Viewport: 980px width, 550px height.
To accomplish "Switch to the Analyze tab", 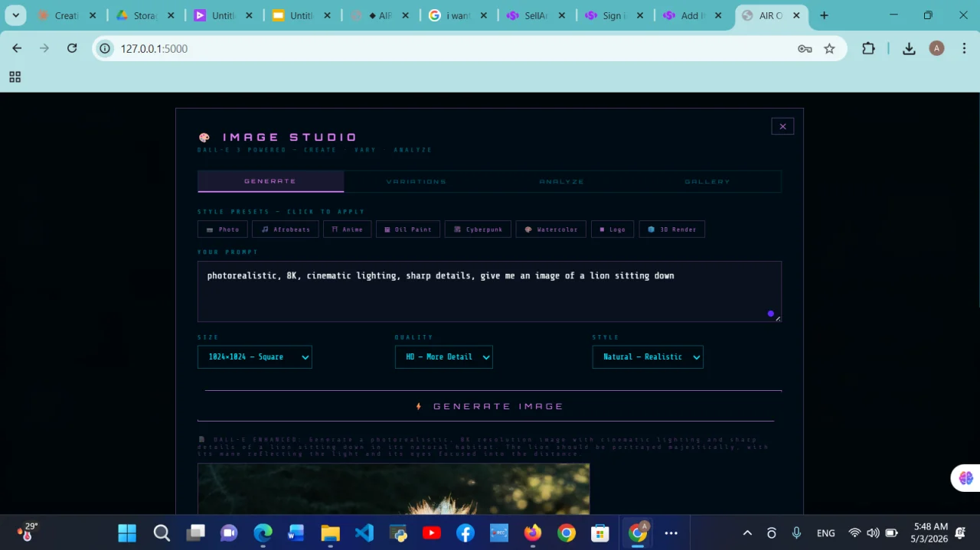I will point(562,181).
